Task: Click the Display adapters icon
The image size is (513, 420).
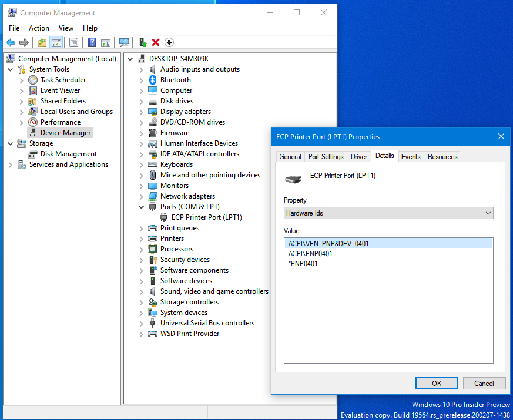Action: [153, 112]
